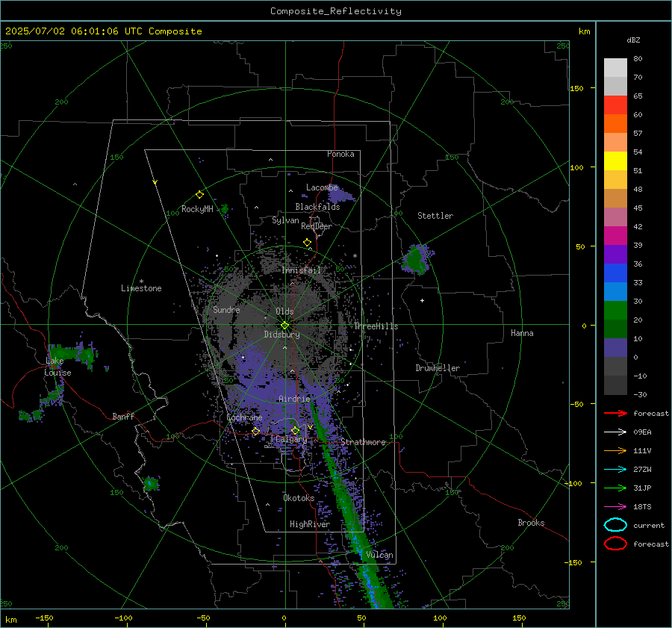The image size is (672, 628).
Task: Click the RockyMH label
Action: point(197,209)
